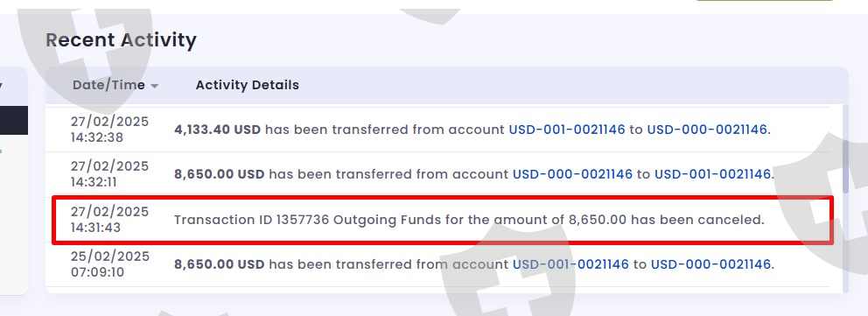This screenshot has width=868, height=316.
Task: Select the 8,650.00 USD amount in the 14:32:11 row
Action: coord(220,174)
